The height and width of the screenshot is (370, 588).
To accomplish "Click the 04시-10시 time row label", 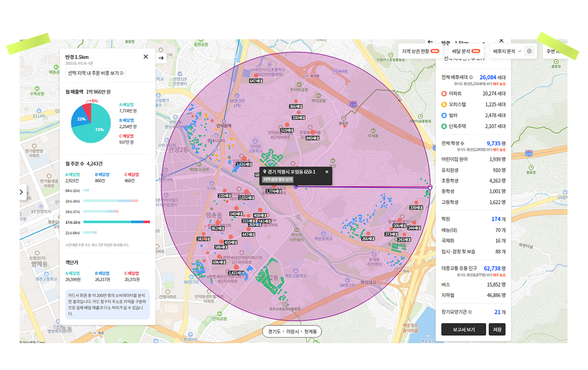I will [x=73, y=191].
